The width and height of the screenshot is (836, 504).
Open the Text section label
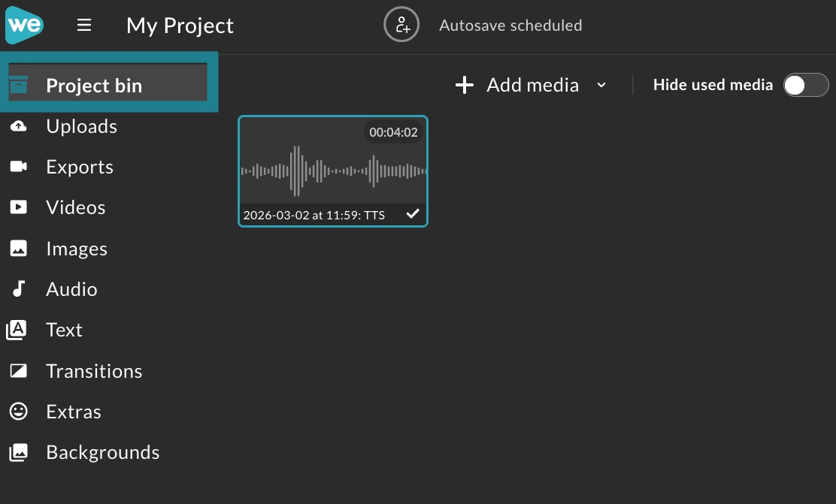[64, 330]
